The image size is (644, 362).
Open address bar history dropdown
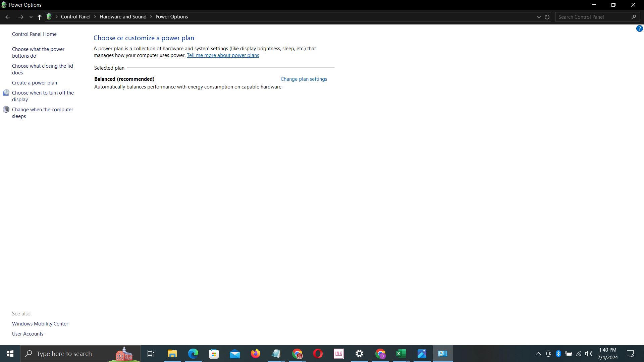(x=539, y=17)
